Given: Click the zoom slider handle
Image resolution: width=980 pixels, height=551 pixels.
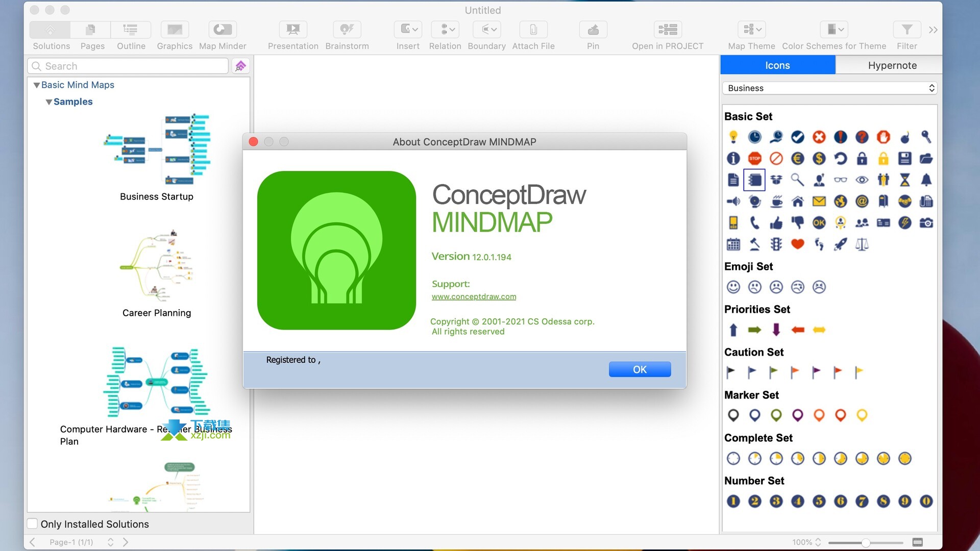Looking at the screenshot, I should point(866,542).
